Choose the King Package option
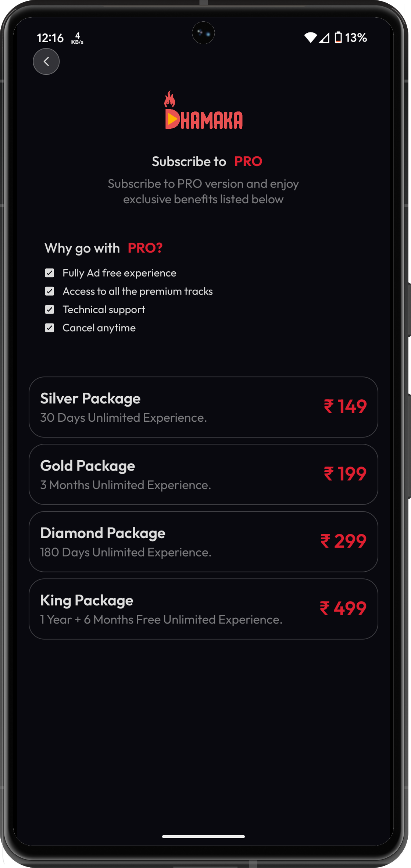Viewport: 411px width, 868px height. pos(203,609)
